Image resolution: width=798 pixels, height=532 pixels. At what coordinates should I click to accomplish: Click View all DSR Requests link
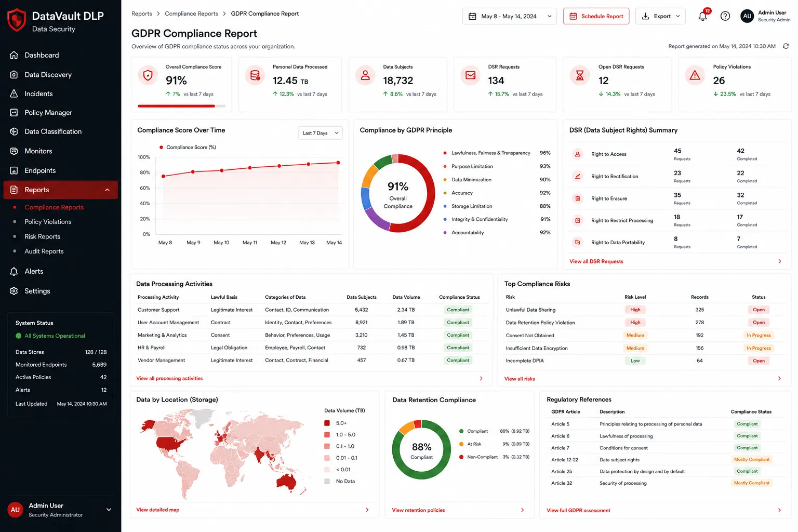coord(596,261)
